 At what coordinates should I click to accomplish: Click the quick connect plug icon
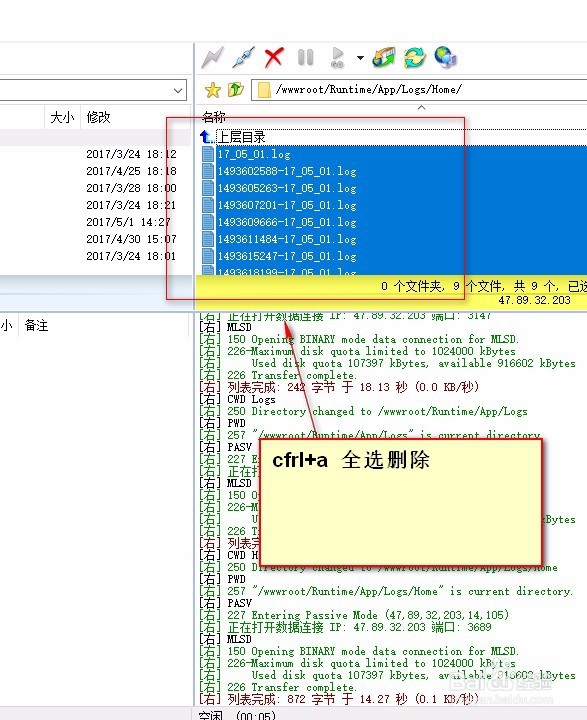243,57
